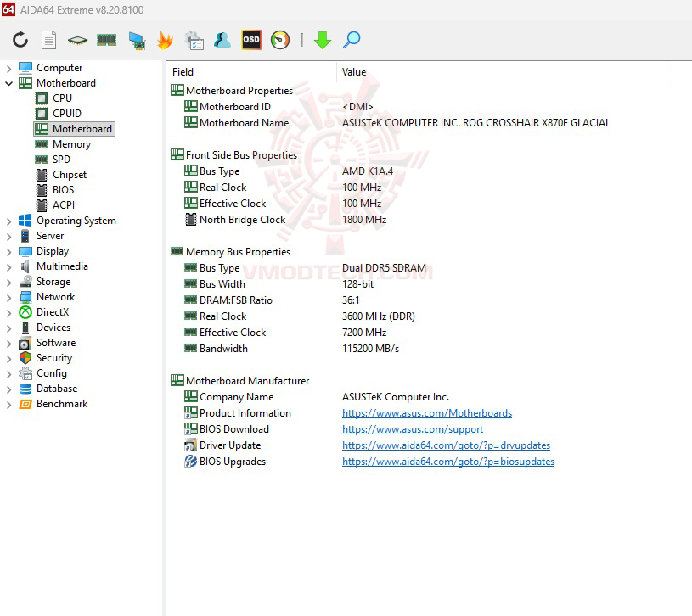Click the Dual DDR5 SDRAM value
This screenshot has width=692, height=616.
384,268
